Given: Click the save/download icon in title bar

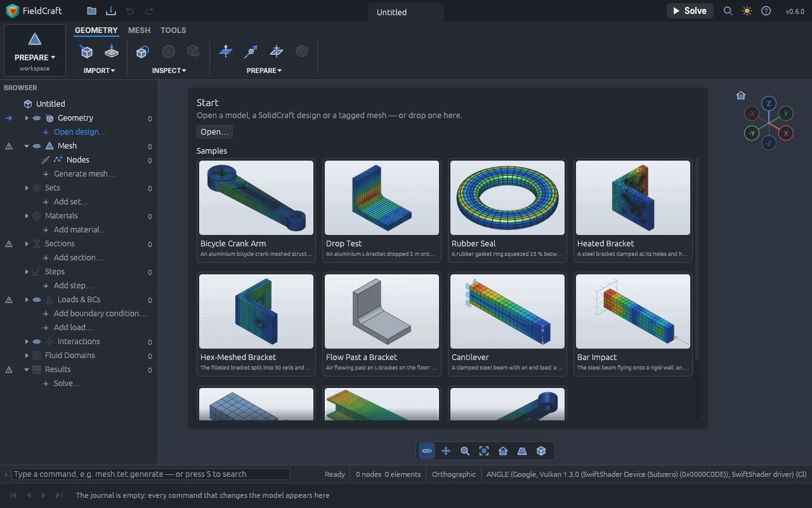Looking at the screenshot, I should click(x=111, y=11).
